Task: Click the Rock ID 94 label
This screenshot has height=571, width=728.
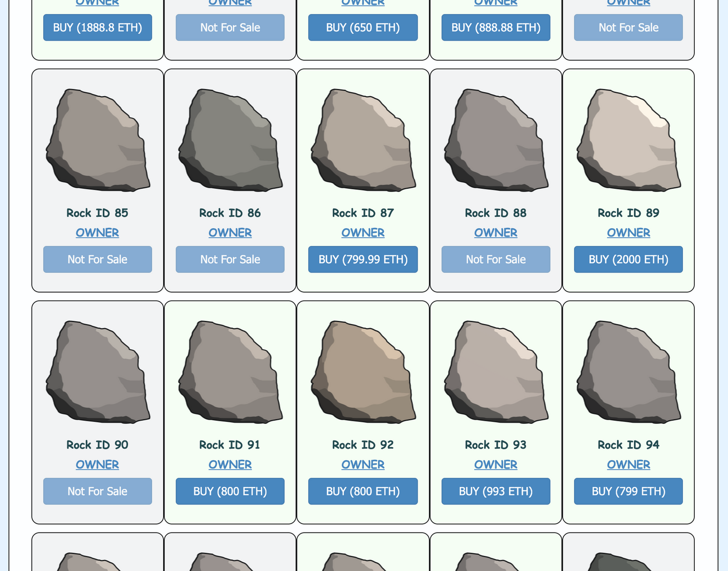Action: click(x=628, y=445)
